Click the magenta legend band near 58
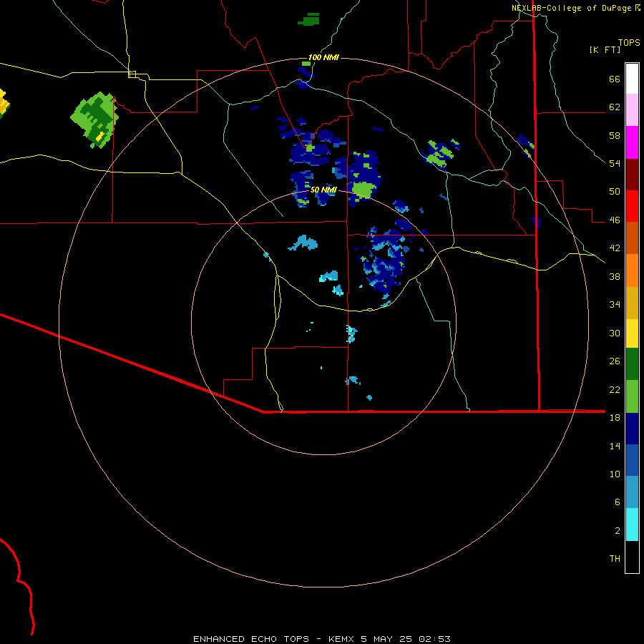Image resolution: width=644 pixels, height=644 pixels. tap(632, 142)
